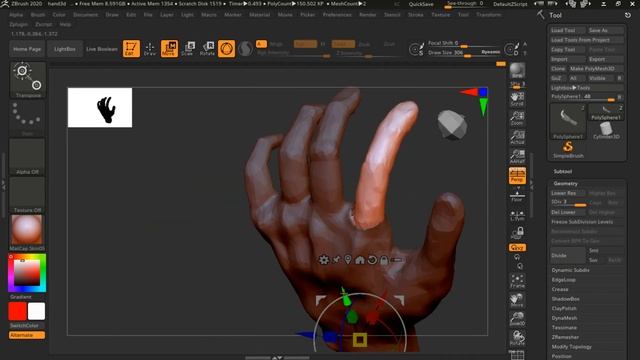Open the Dots stroke selector
Viewport: 640px width, 360px height.
click(x=27, y=118)
